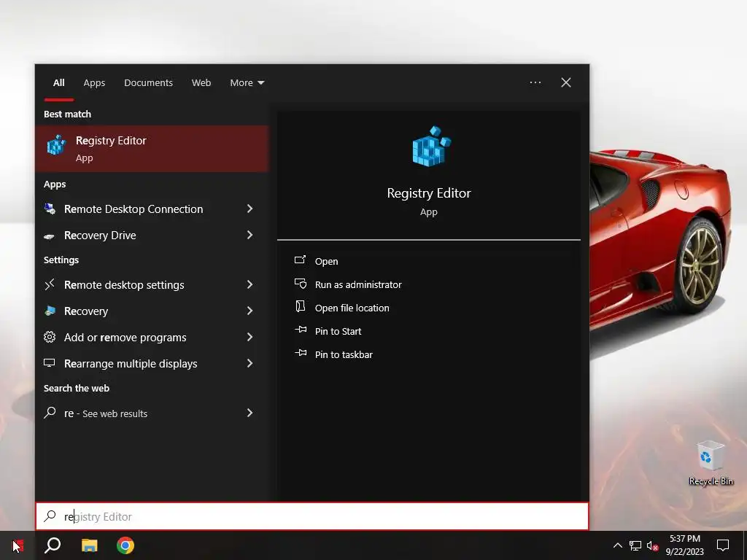Click the Recovery Drive app icon

(50, 236)
